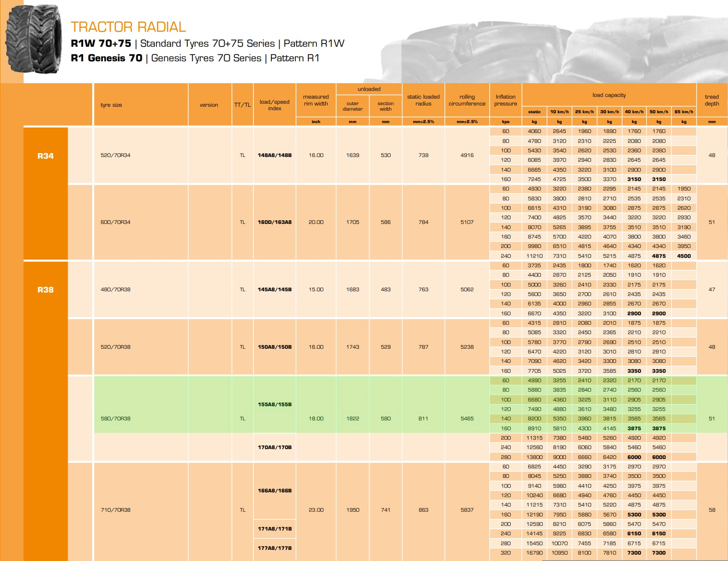This screenshot has height=561, width=728.
Task: Click the 'Inflation pressure' column header
Action: point(505,100)
